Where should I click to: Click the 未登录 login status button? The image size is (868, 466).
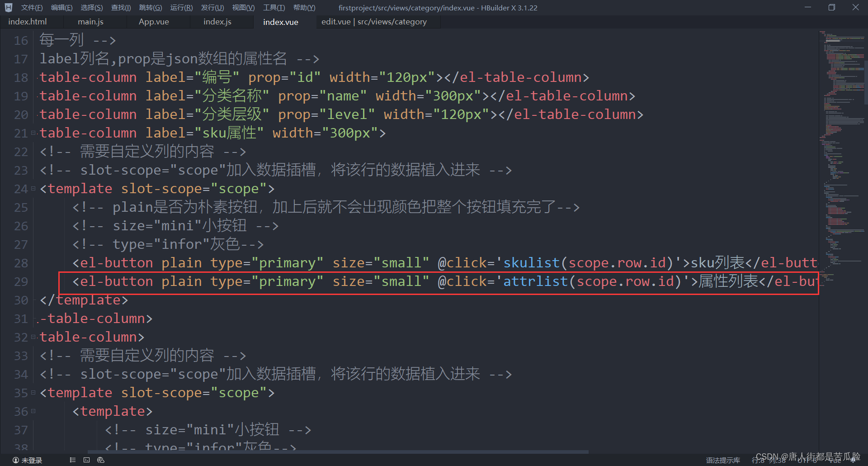point(28,460)
